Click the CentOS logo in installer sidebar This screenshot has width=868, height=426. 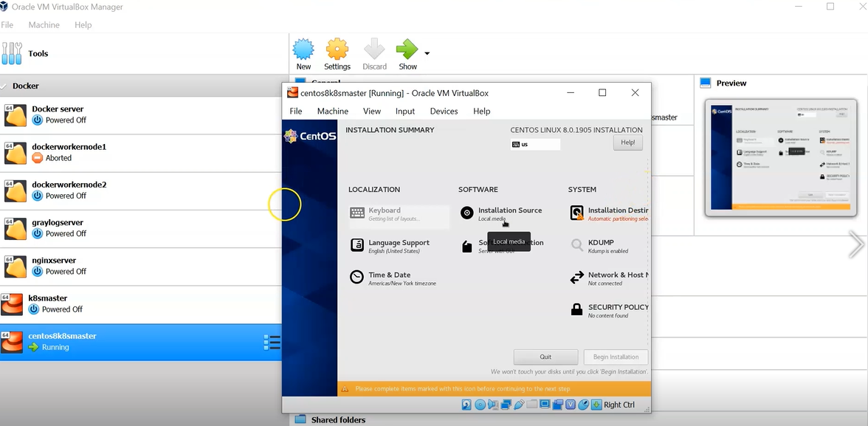click(310, 136)
